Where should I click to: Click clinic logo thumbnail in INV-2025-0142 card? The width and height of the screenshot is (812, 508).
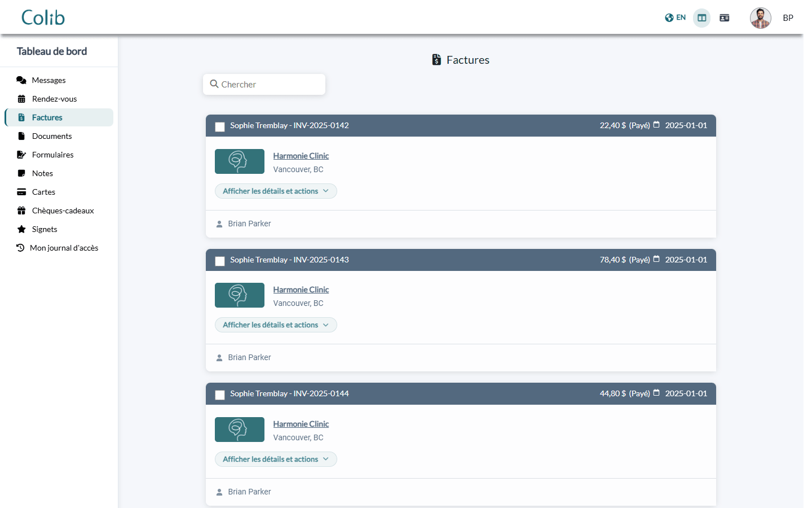pyautogui.click(x=240, y=161)
